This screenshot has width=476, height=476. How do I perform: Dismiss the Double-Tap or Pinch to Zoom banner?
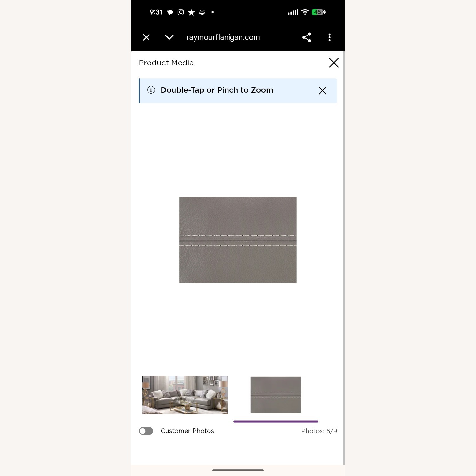322,91
